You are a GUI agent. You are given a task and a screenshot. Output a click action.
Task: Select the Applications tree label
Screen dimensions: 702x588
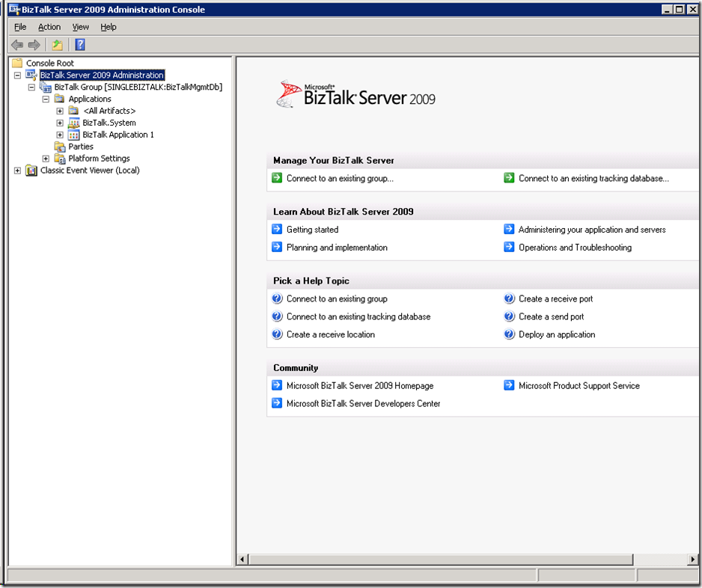[90, 99]
